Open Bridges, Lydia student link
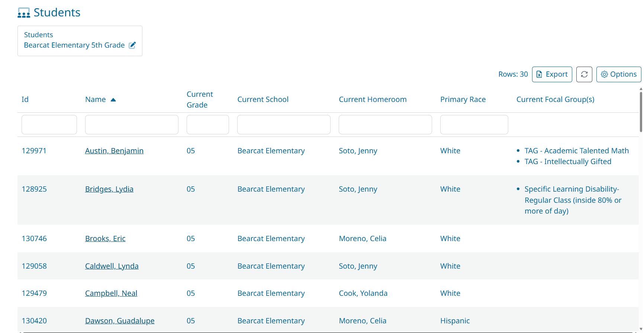The image size is (644, 333). (109, 189)
